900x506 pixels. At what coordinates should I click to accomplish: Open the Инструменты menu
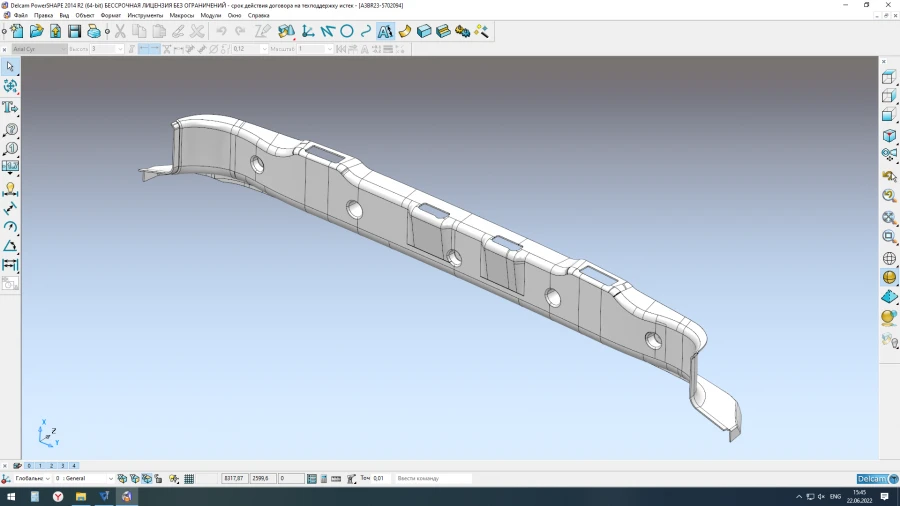pyautogui.click(x=145, y=16)
